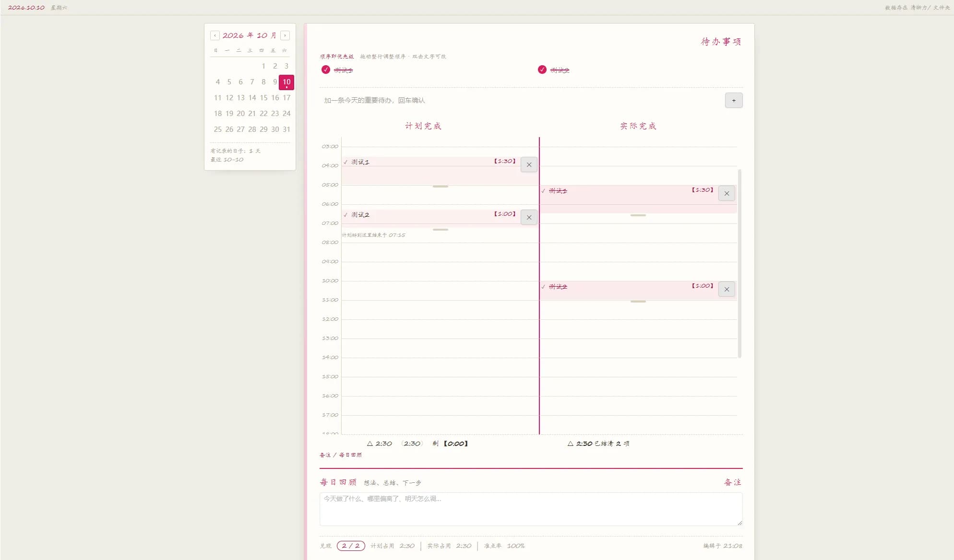The width and height of the screenshot is (954, 560).
Task: Click the timeline vertical scrollbar
Action: click(739, 263)
